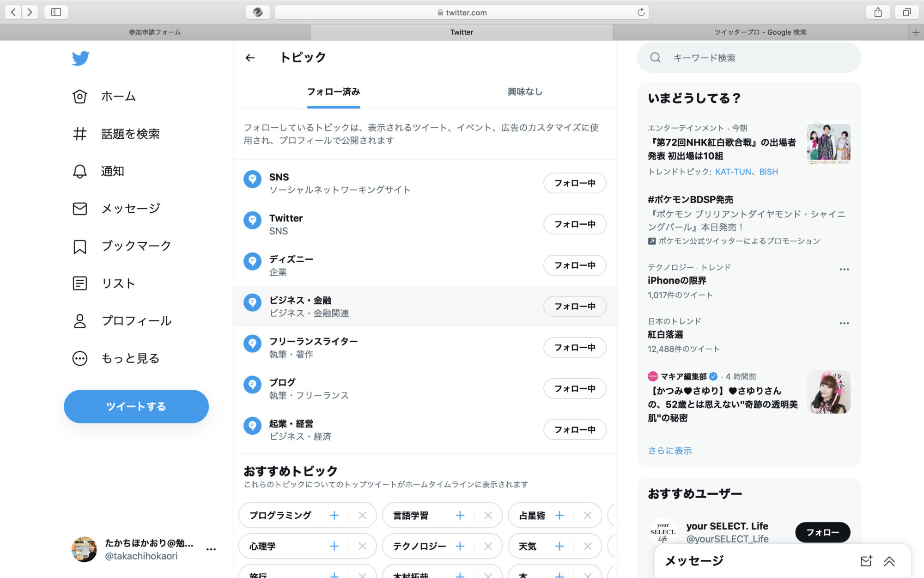Follow your SELECT. Life user
Screen dimensions: 924x578
[x=822, y=532]
